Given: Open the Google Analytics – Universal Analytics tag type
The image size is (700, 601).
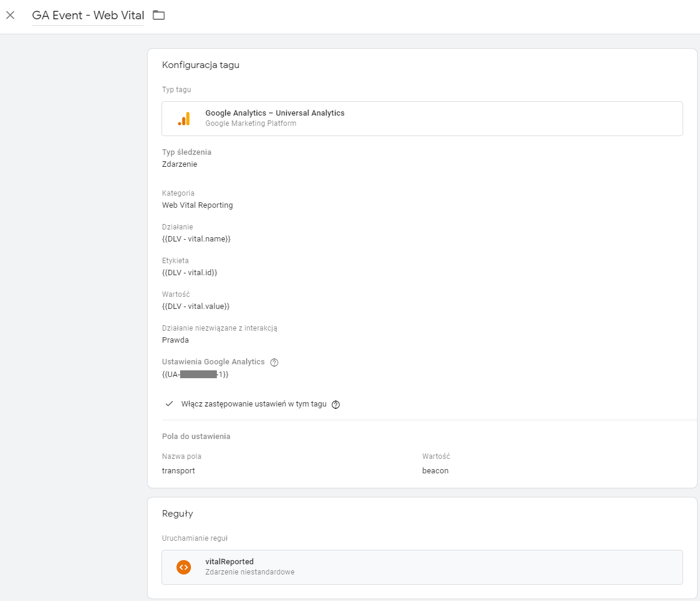Looking at the screenshot, I should pyautogui.click(x=275, y=113).
